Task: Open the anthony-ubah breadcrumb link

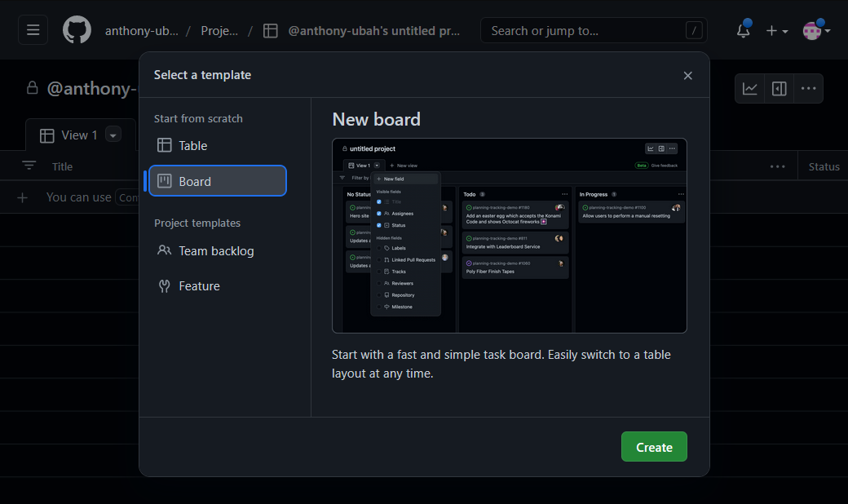Action: coord(141,31)
